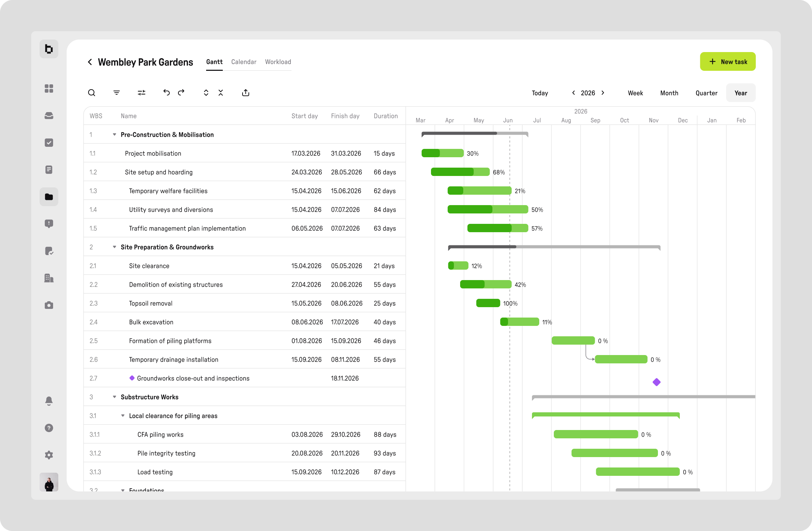This screenshot has width=812, height=531.
Task: Click the purple milestone diamond in timeline
Action: click(657, 382)
